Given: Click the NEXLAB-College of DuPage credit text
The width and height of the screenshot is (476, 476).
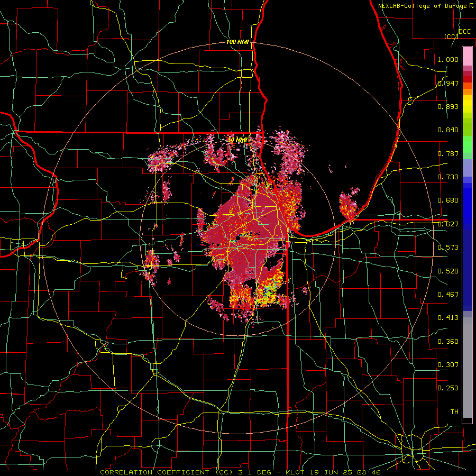Looking at the screenshot, I should [422, 6].
